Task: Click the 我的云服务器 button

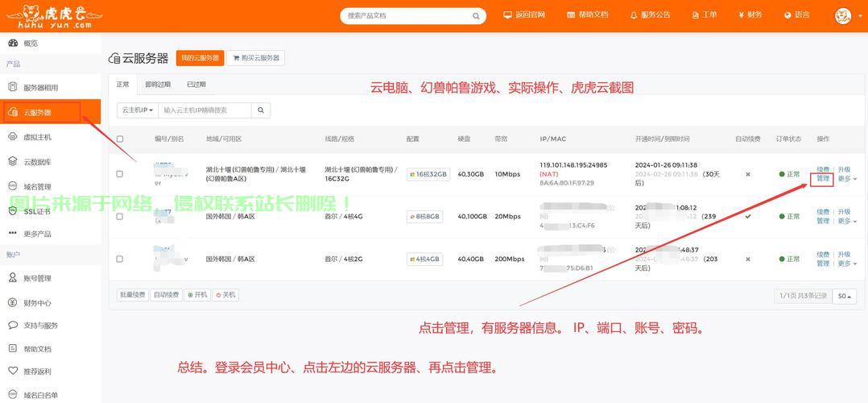Action: [200, 58]
